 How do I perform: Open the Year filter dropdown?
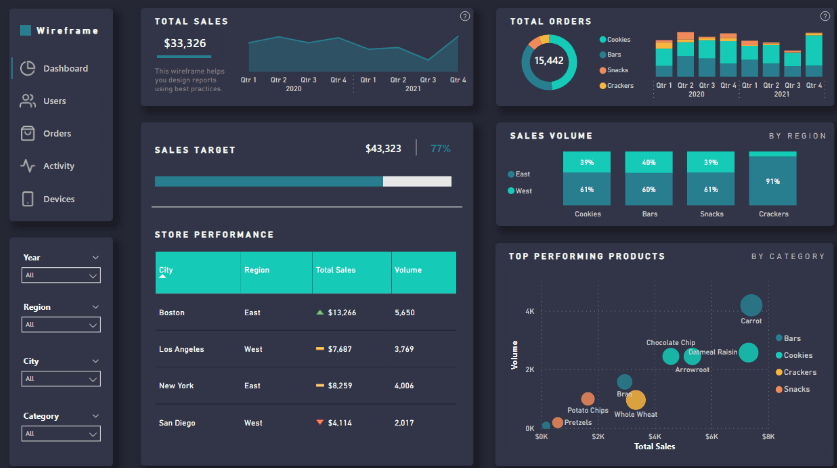62,275
